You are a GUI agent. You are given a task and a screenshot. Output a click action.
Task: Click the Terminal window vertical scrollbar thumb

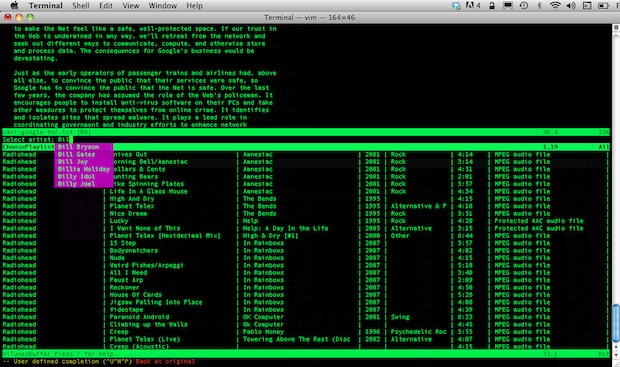pos(616,322)
